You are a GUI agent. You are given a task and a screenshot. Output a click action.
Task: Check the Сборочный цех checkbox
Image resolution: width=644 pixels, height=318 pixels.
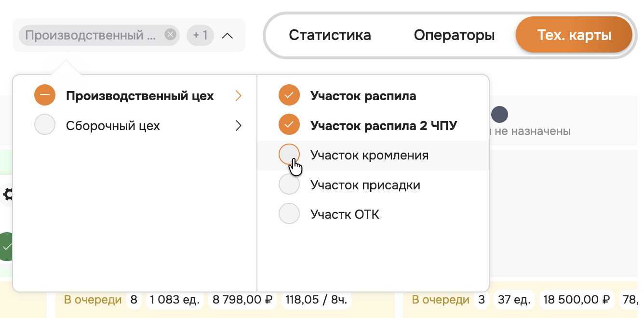(45, 126)
